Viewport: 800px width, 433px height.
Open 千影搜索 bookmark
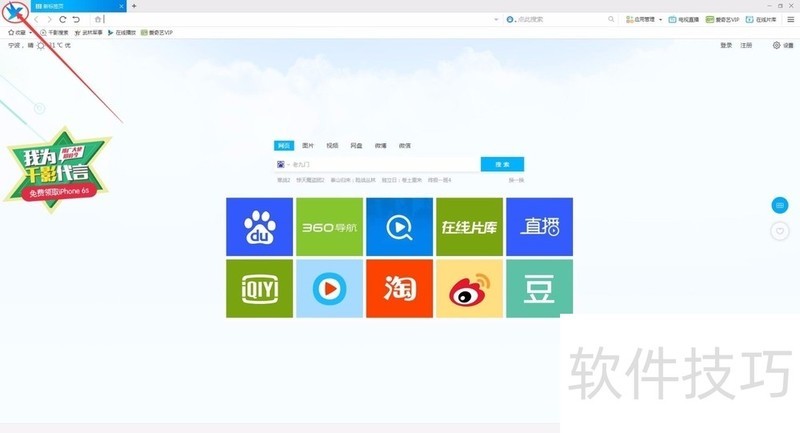54,32
